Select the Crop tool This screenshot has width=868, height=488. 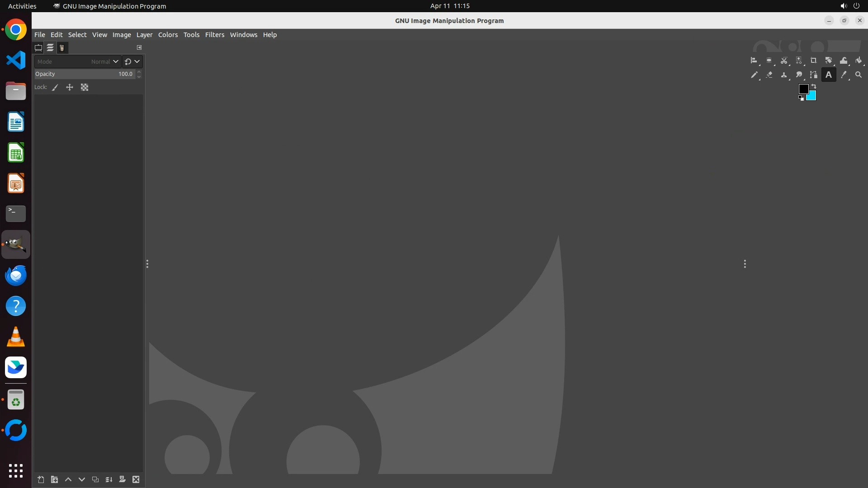(813, 61)
